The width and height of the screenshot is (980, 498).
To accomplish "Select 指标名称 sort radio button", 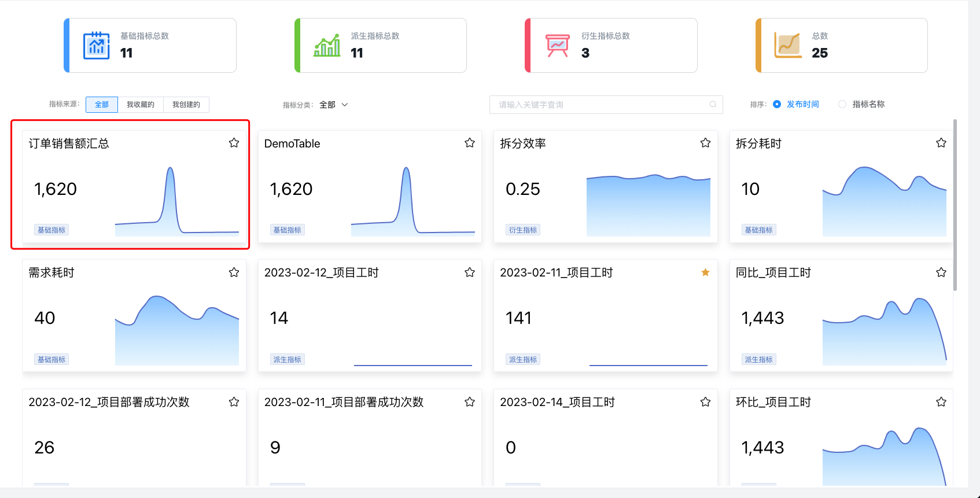I will [842, 105].
